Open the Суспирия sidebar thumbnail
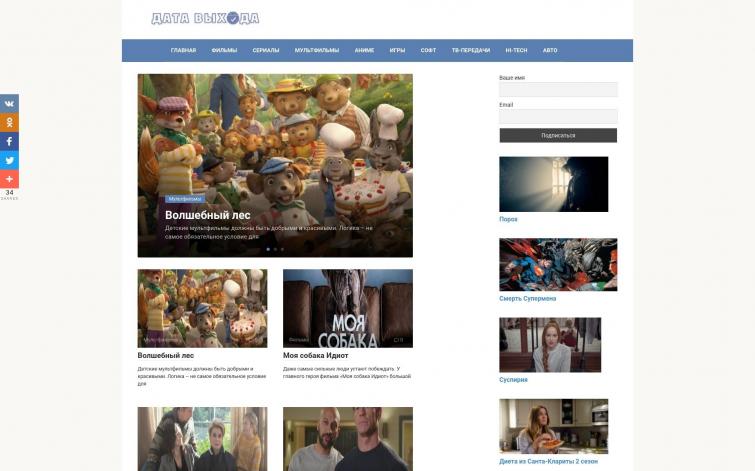This screenshot has width=755, height=471. pyautogui.click(x=550, y=345)
